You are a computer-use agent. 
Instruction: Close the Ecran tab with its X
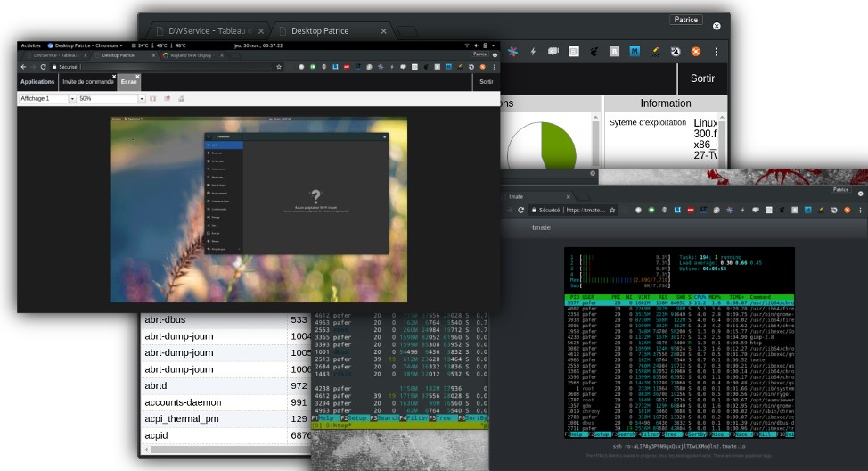click(137, 77)
